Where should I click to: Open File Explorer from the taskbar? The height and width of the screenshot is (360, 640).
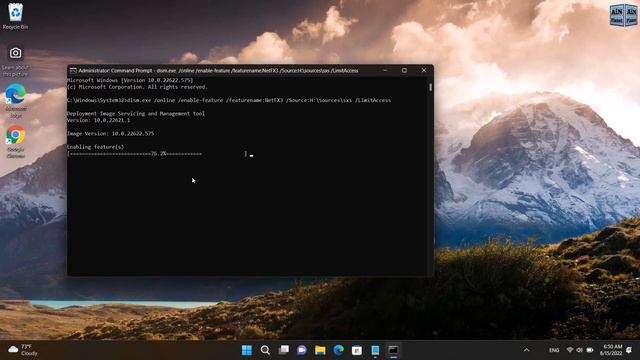[320, 350]
